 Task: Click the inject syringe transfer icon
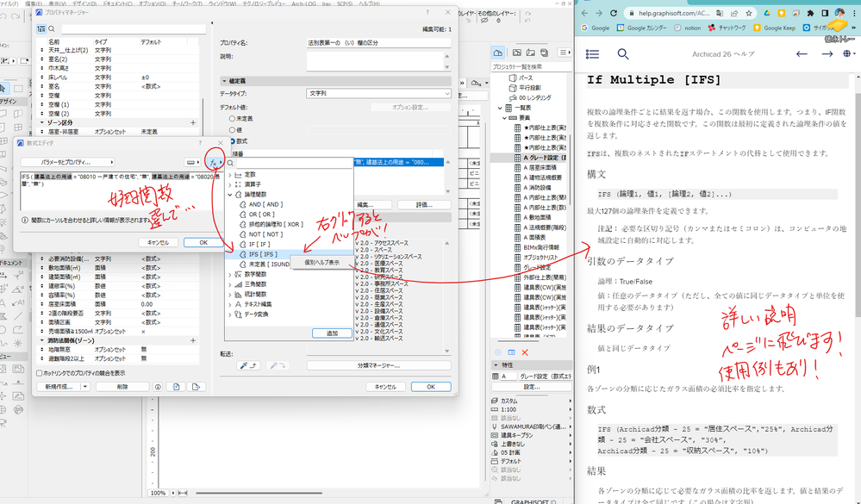click(278, 365)
